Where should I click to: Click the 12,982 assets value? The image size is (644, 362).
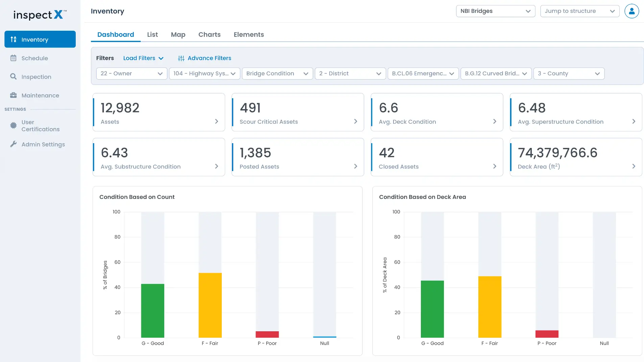coord(120,108)
